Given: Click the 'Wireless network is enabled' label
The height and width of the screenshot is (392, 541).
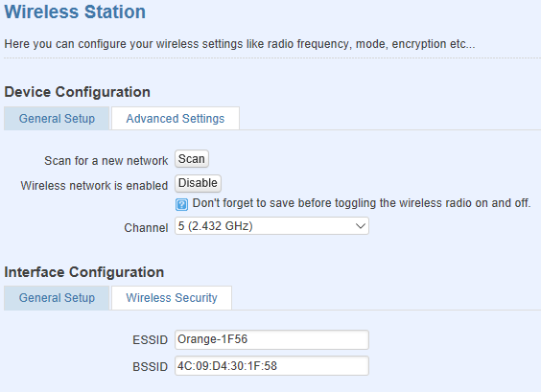Looking at the screenshot, I should pos(94,186).
